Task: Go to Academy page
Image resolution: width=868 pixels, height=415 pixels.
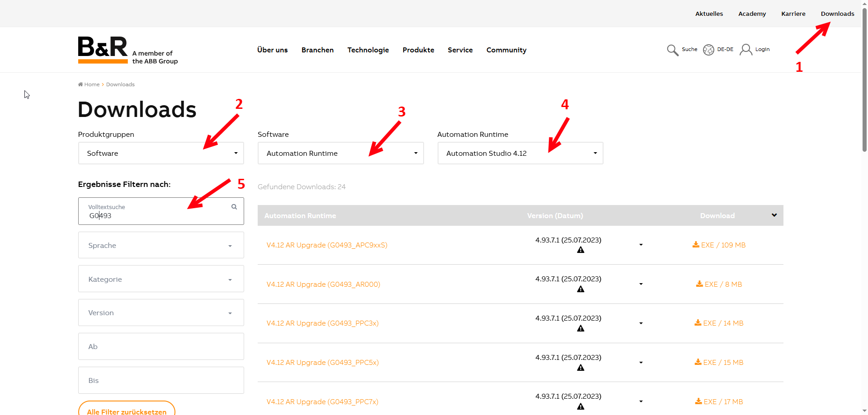Action: point(752,14)
